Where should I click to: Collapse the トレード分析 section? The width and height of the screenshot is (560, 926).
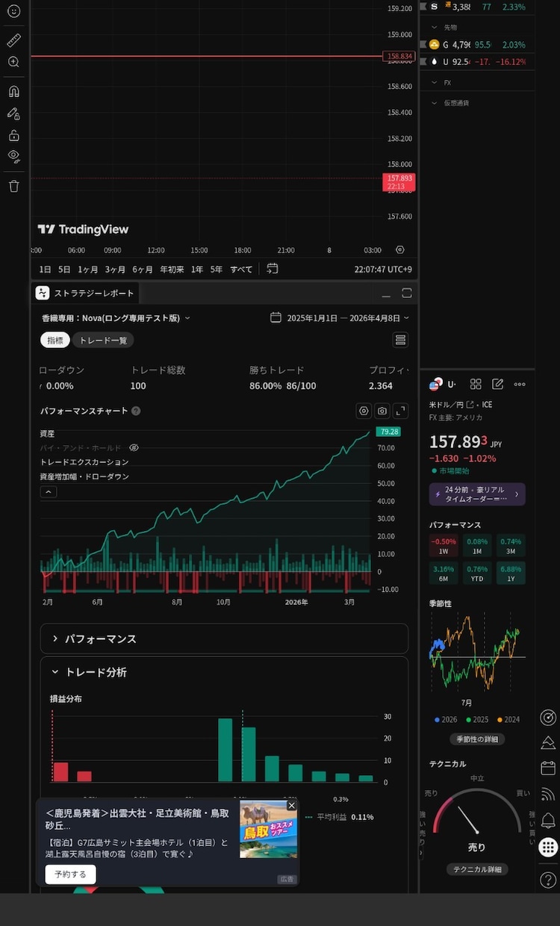(x=224, y=672)
